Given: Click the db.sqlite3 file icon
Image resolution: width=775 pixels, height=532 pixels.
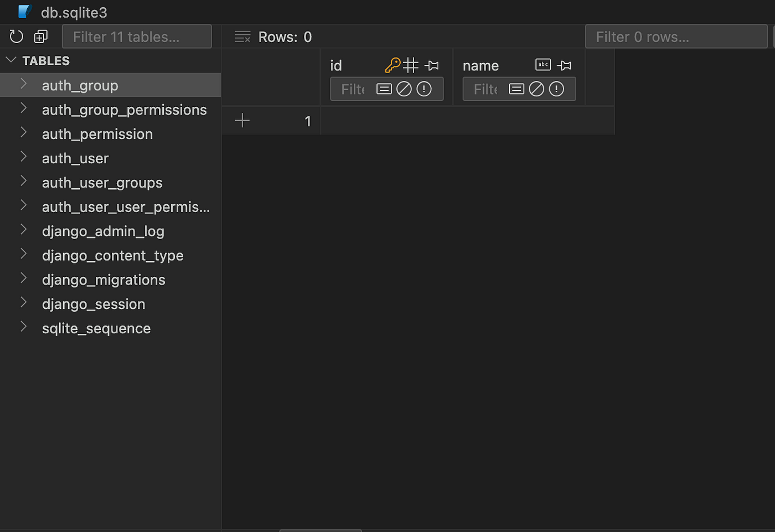Looking at the screenshot, I should [x=25, y=12].
